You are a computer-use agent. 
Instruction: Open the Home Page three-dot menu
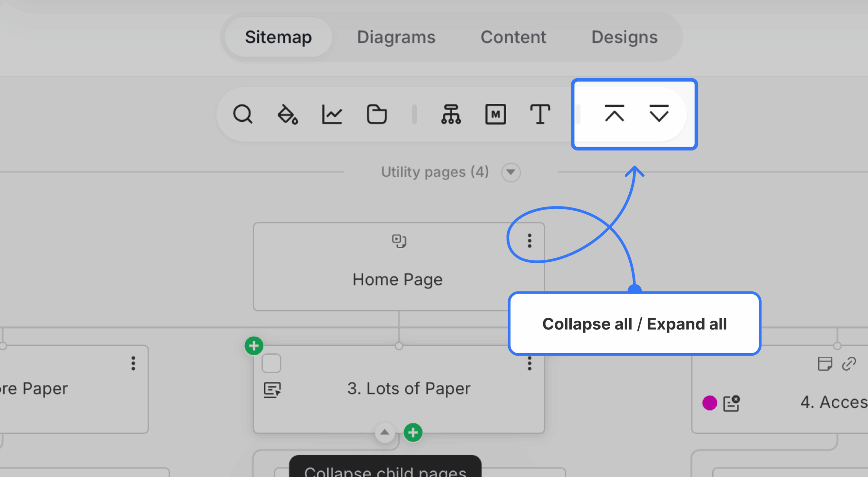(x=529, y=241)
